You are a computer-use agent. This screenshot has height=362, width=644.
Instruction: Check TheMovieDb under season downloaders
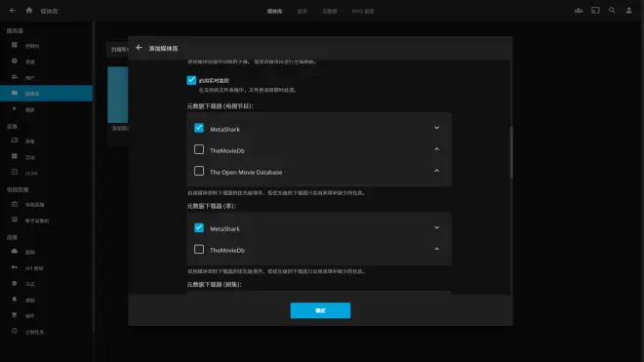[199, 249]
